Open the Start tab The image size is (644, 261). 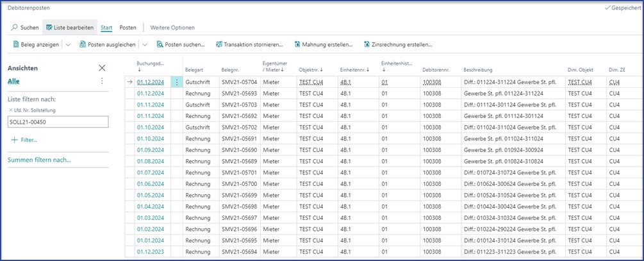coord(106,28)
